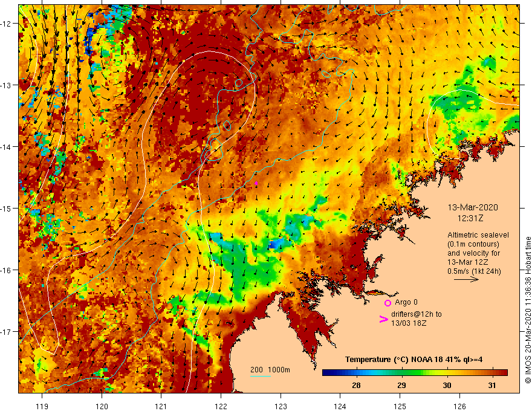This screenshot has height=411, width=532.
Task: Click the magenta drifter arrowhead legend symbol
Action: pos(384,319)
